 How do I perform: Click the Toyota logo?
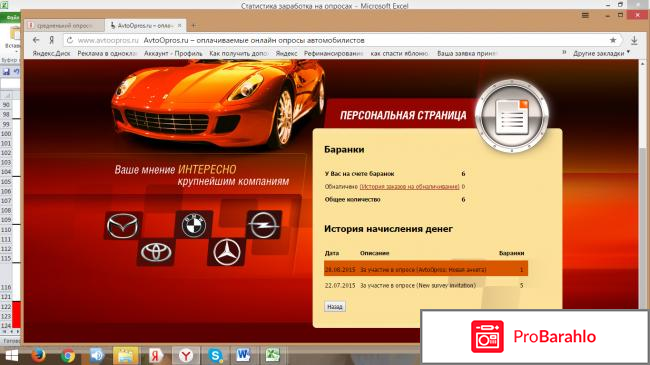[156, 252]
